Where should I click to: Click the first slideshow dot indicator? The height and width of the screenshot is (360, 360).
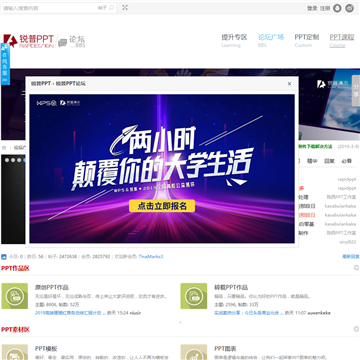(x=7, y=160)
